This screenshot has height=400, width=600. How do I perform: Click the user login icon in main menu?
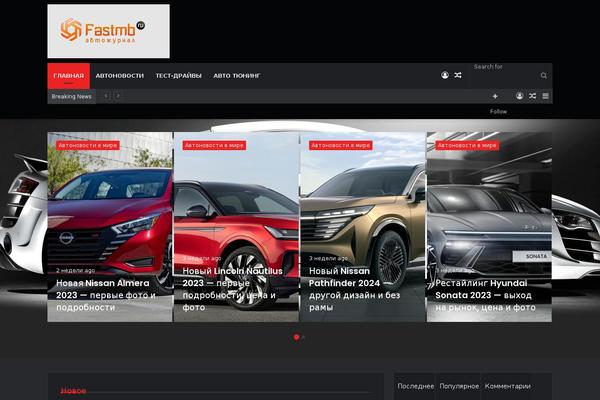click(445, 75)
